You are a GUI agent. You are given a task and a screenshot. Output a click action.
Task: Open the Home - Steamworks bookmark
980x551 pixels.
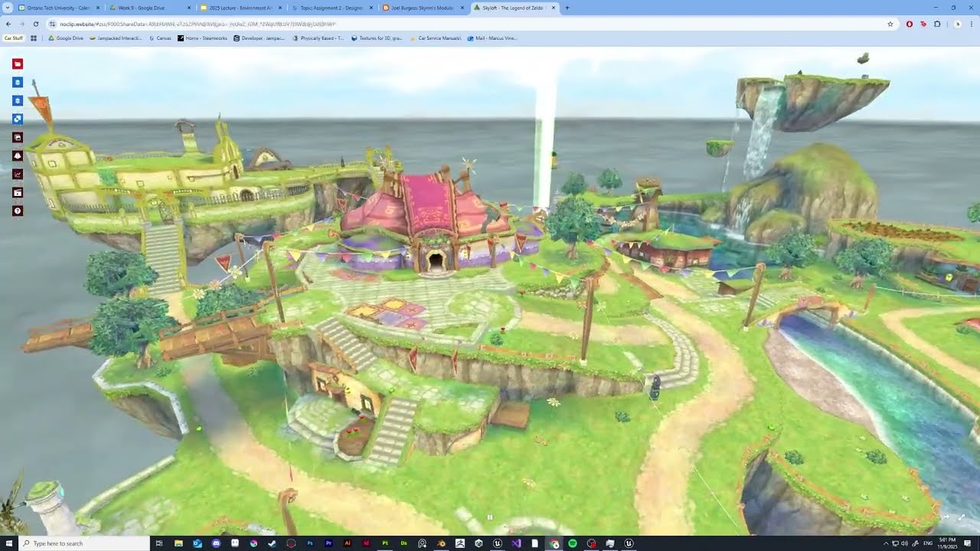(202, 37)
